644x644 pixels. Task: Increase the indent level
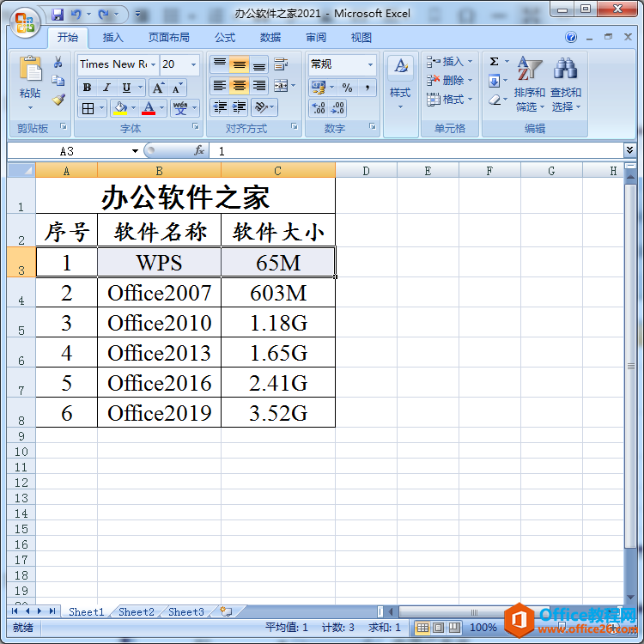[x=239, y=107]
